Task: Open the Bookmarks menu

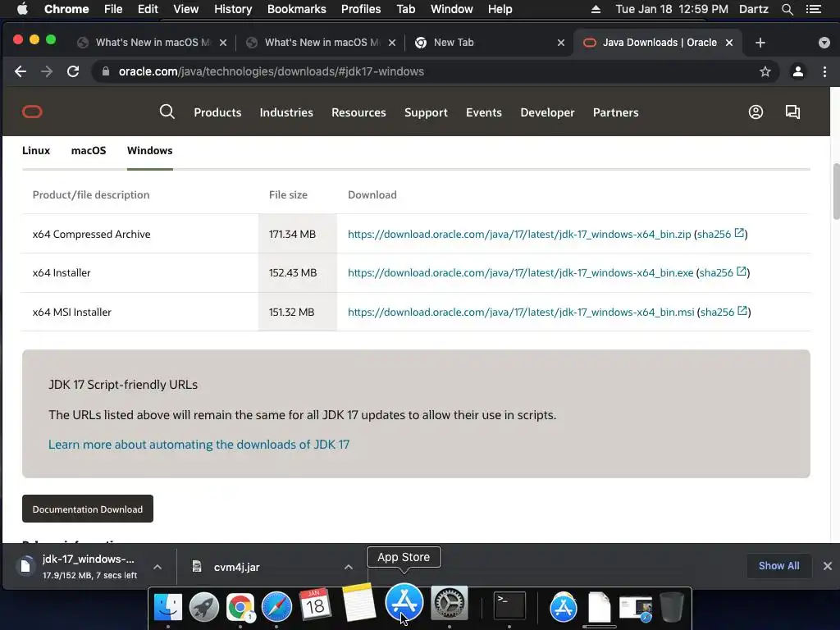Action: [x=297, y=9]
